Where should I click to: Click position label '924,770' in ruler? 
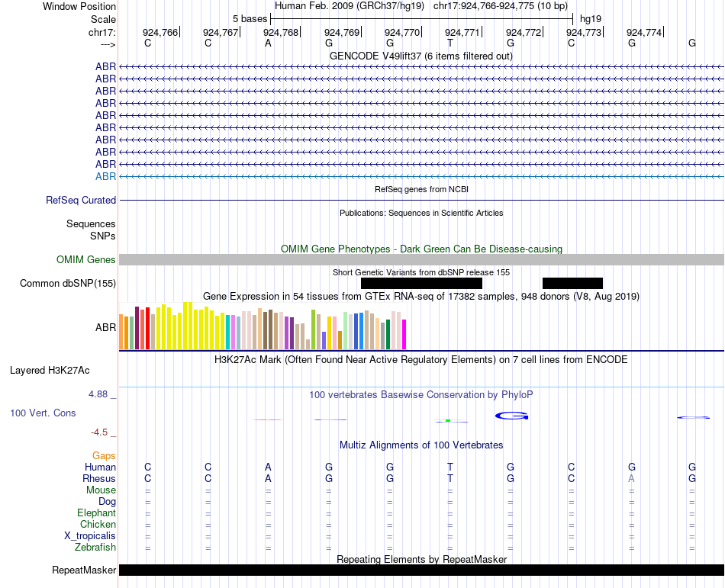[x=402, y=32]
